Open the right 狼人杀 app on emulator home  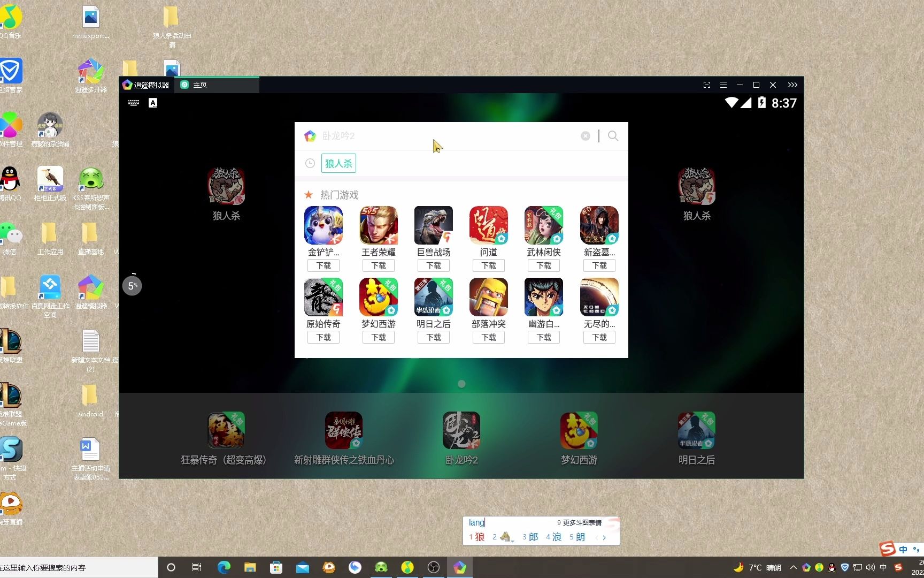[x=697, y=186]
